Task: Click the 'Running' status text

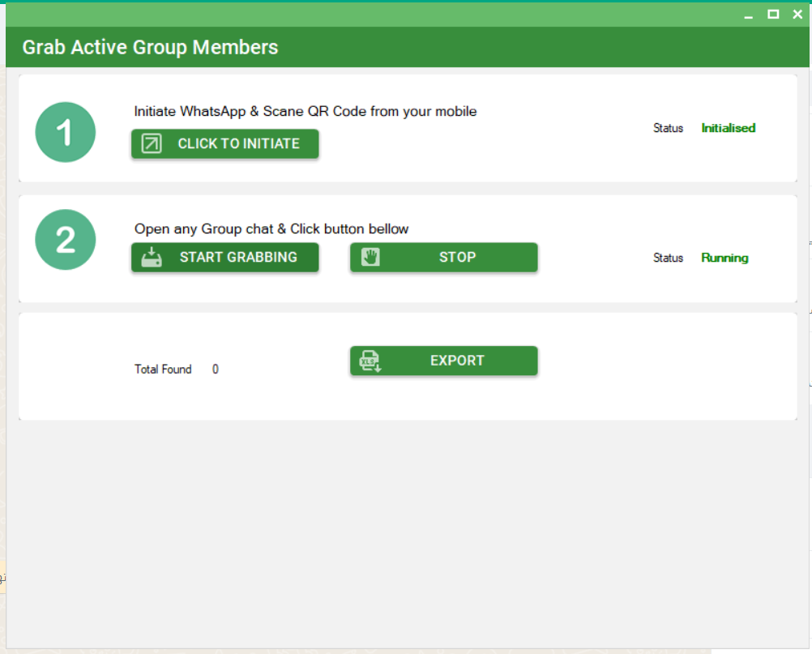Action: click(x=724, y=258)
